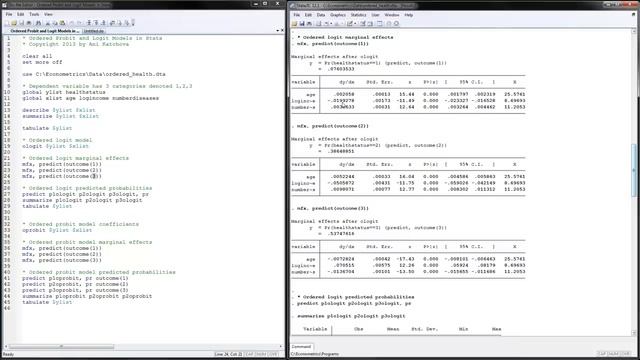Click 'ologit $ylist $xlist' line
Image resolution: width=640 pixels, height=360 pixels.
click(x=55, y=146)
